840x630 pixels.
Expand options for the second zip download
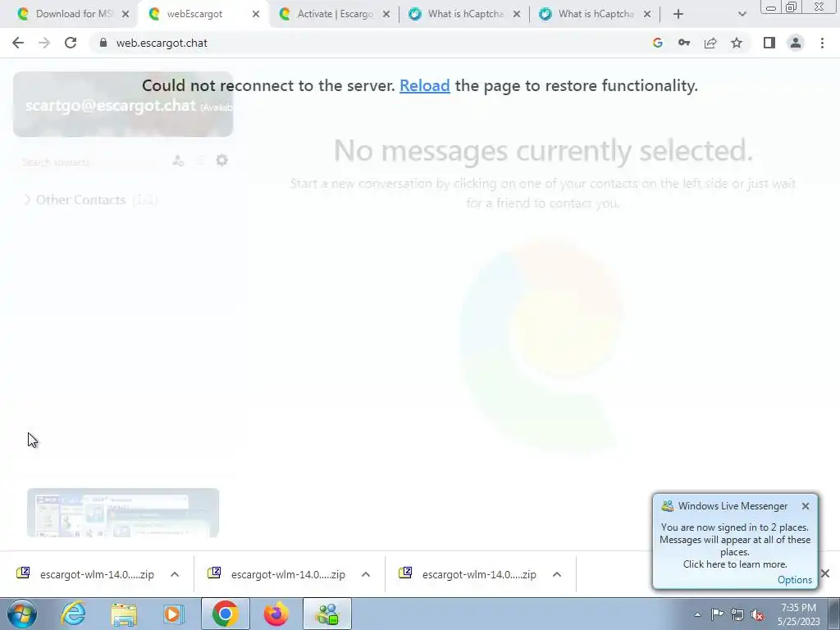pyautogui.click(x=366, y=574)
